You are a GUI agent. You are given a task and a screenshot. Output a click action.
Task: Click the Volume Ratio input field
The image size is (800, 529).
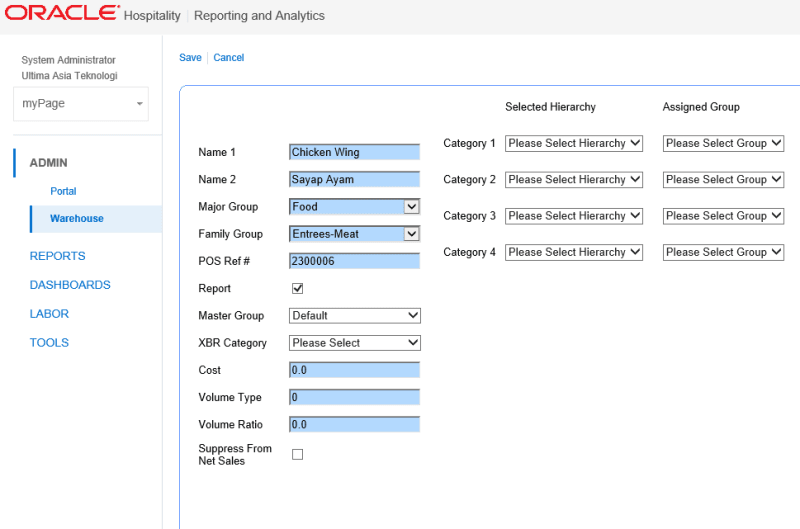(355, 424)
